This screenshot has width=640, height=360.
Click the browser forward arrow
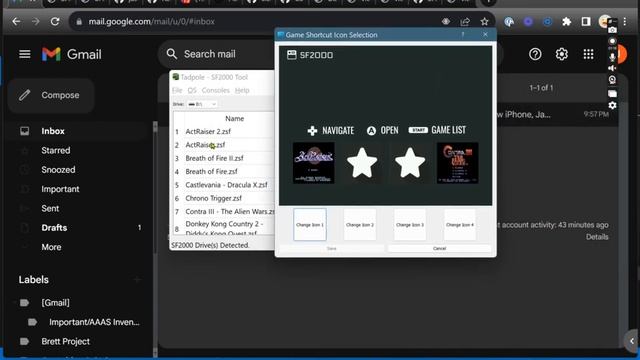(x=36, y=21)
